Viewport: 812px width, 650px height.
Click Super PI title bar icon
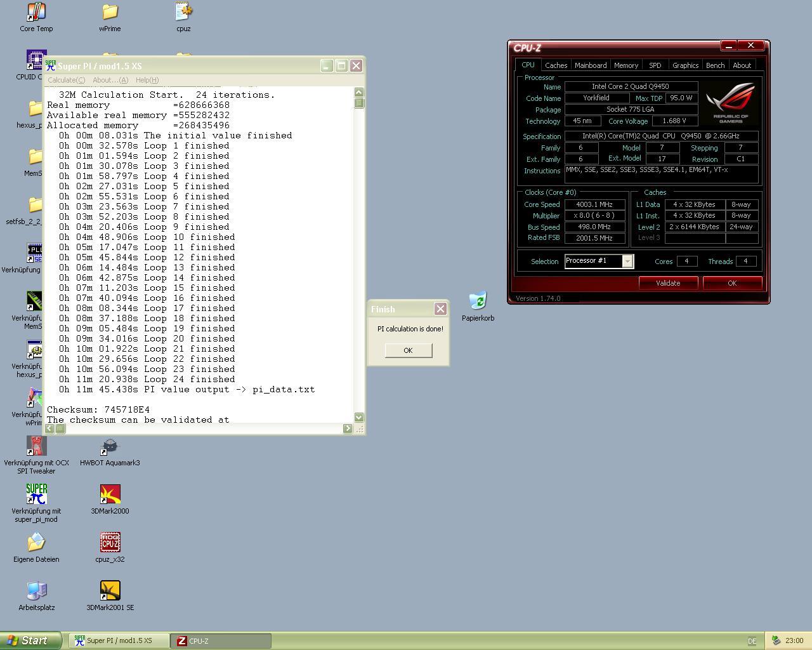click(x=51, y=65)
